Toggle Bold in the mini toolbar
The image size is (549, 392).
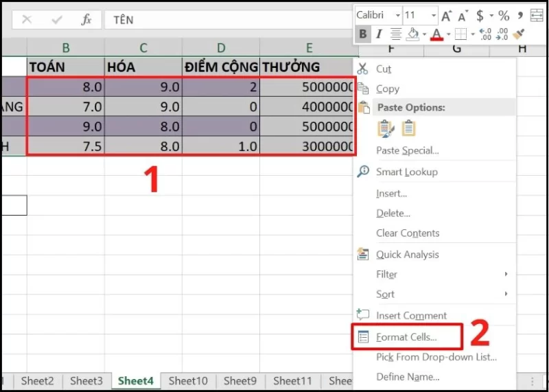363,34
